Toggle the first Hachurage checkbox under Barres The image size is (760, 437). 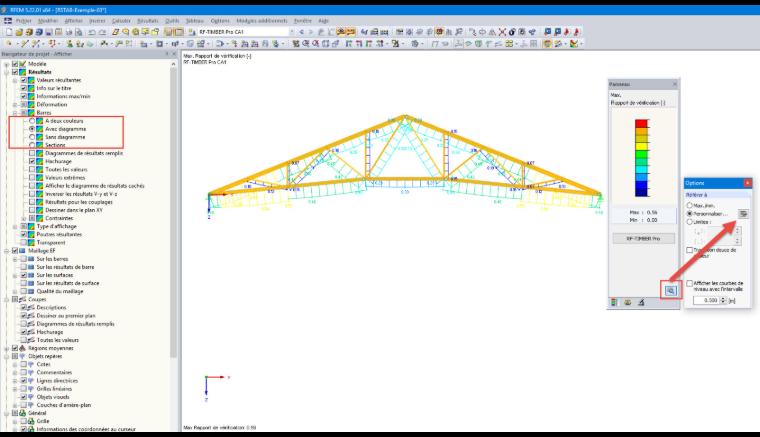(32, 161)
